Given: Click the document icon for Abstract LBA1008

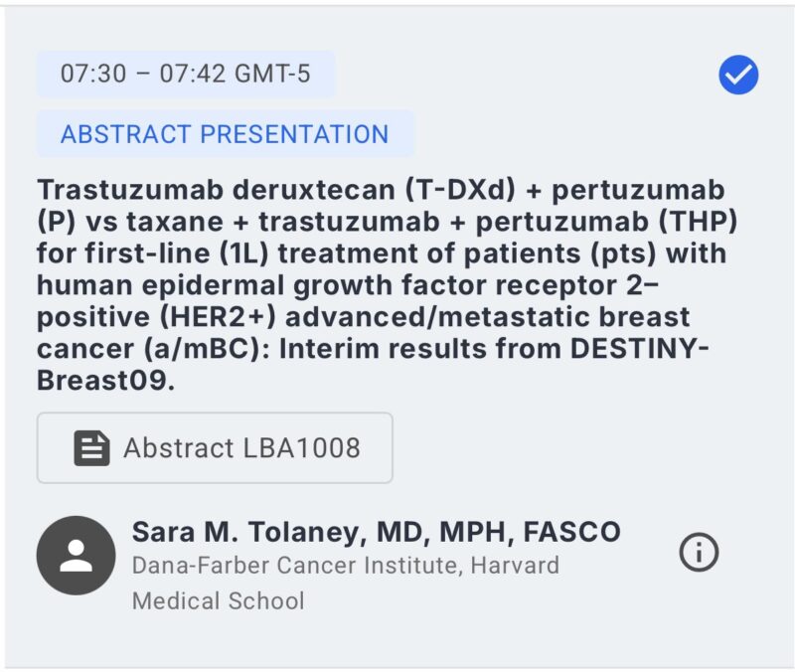Looking at the screenshot, I should pyautogui.click(x=91, y=448).
